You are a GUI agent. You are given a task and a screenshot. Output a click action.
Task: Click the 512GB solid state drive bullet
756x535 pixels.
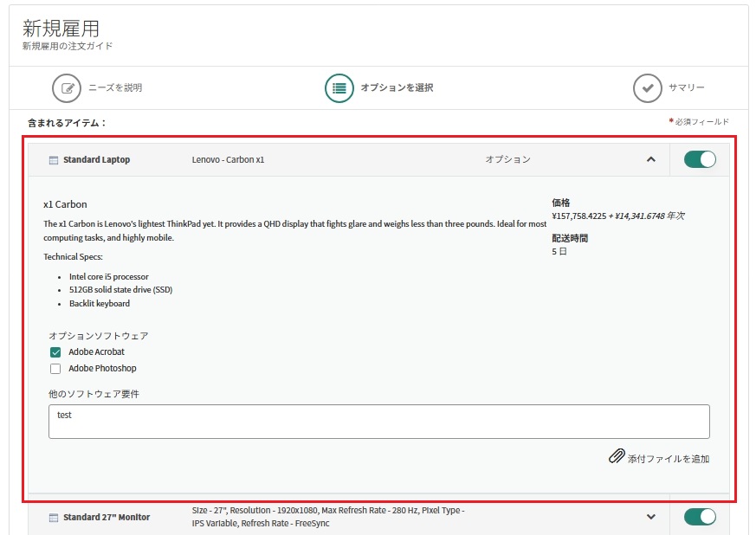[x=120, y=290]
